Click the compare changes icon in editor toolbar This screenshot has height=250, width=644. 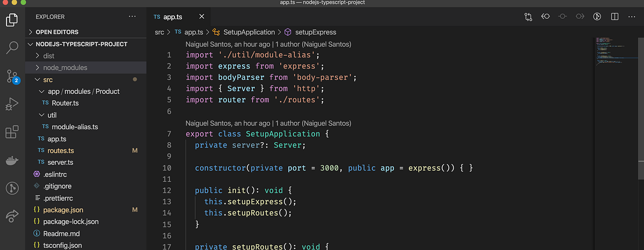pos(528,17)
